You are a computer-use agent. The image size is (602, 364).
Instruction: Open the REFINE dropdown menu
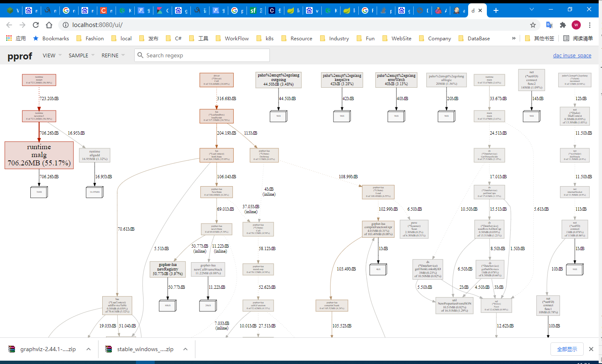coord(113,55)
